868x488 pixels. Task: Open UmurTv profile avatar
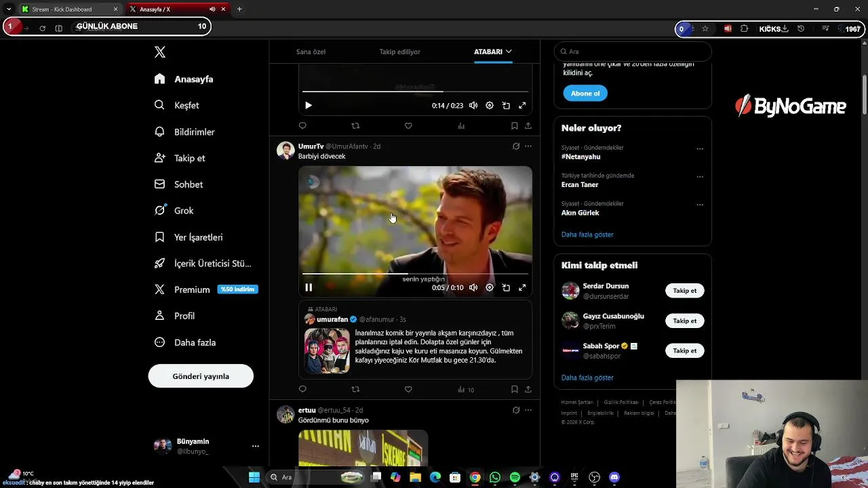point(285,150)
